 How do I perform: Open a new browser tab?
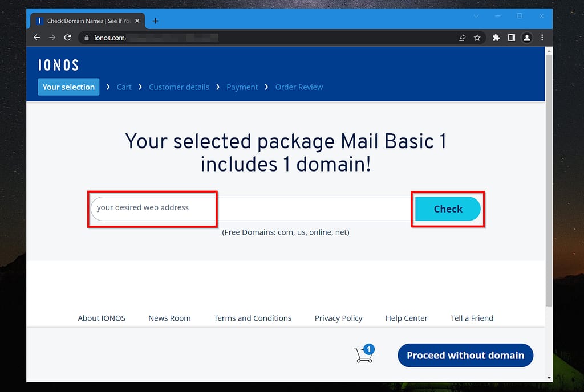click(x=155, y=21)
